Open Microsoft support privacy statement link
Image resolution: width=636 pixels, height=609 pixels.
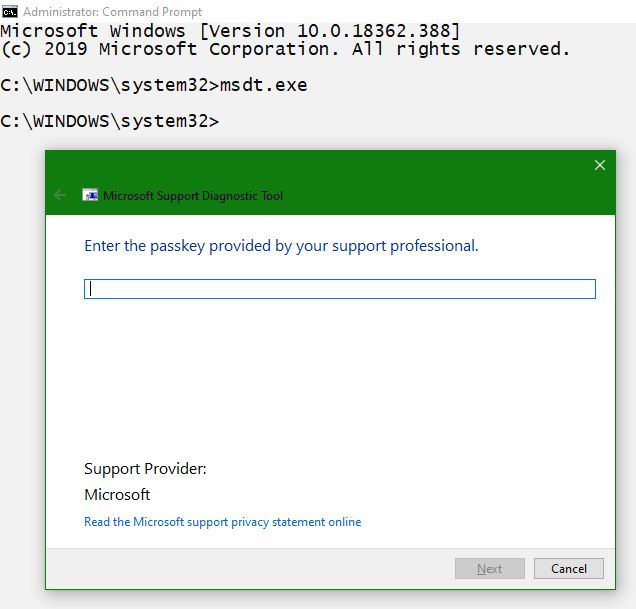pos(222,522)
